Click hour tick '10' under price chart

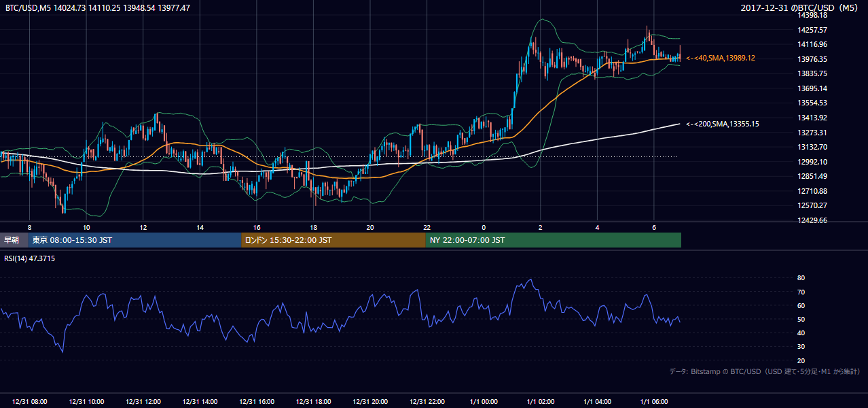(86, 227)
